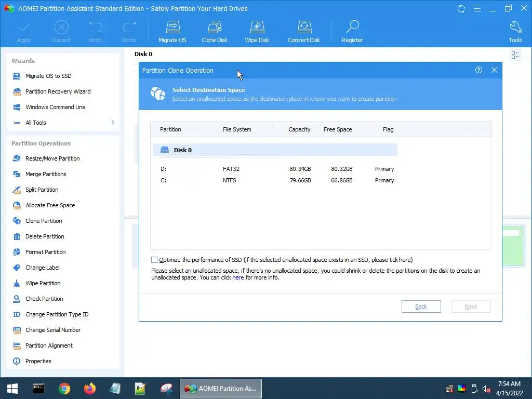Screen dimensions: 532x399
Task: Click Allocate Free Space operation
Action: tap(50, 205)
